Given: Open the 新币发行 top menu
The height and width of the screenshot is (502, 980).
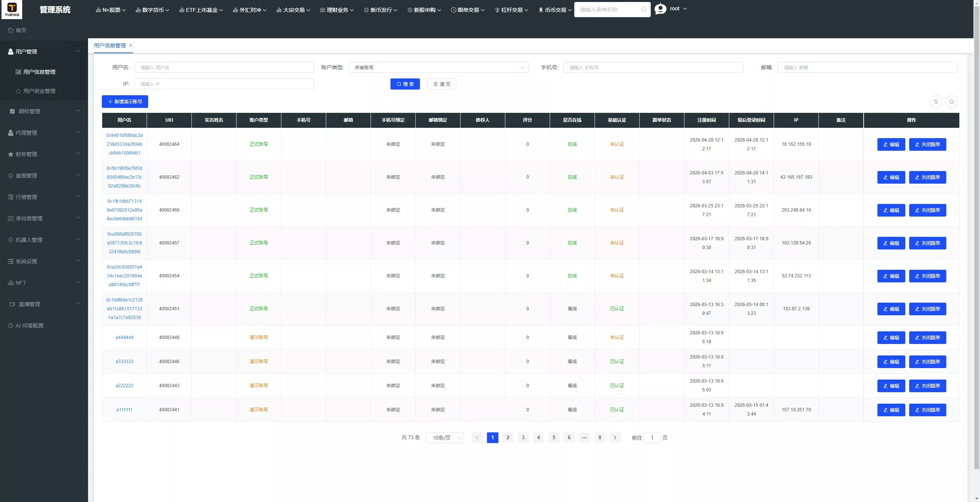Looking at the screenshot, I should click(x=381, y=10).
